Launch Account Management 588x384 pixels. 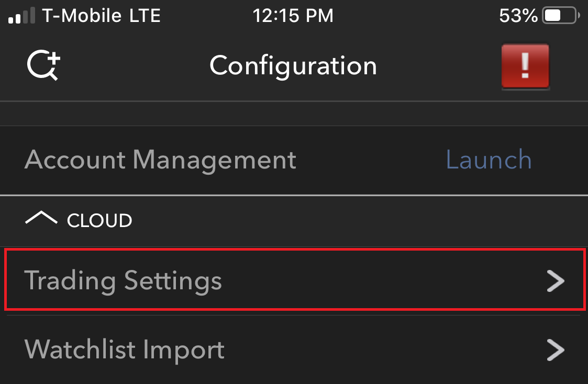pyautogui.click(x=489, y=160)
